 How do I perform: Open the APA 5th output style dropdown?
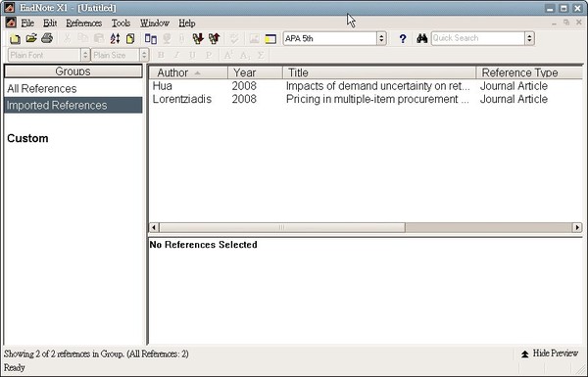pos(381,38)
